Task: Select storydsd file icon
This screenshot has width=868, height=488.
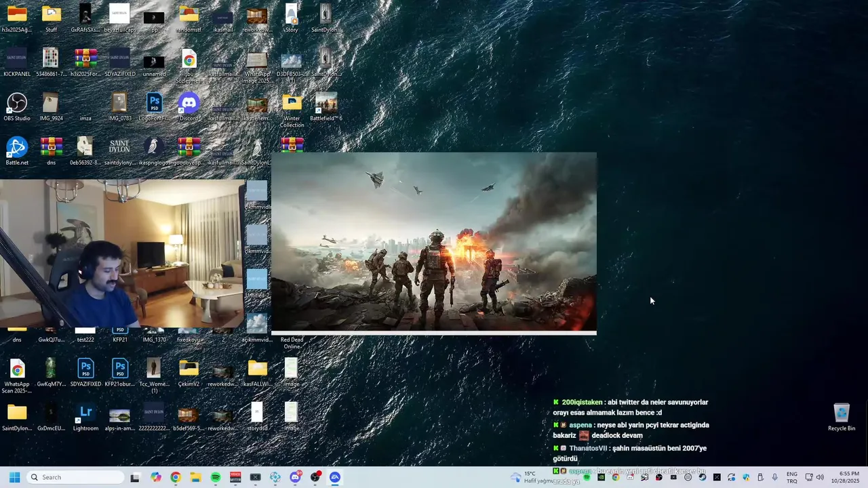Action: [x=257, y=417]
